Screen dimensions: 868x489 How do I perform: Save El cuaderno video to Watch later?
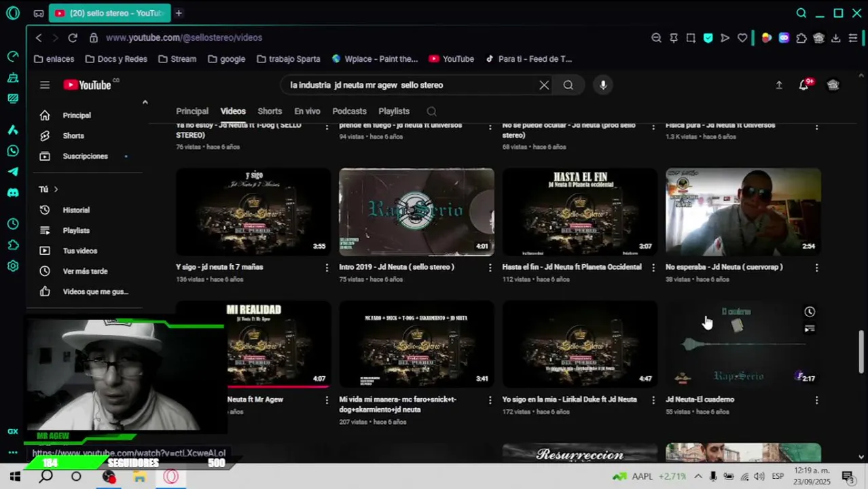[x=810, y=312]
